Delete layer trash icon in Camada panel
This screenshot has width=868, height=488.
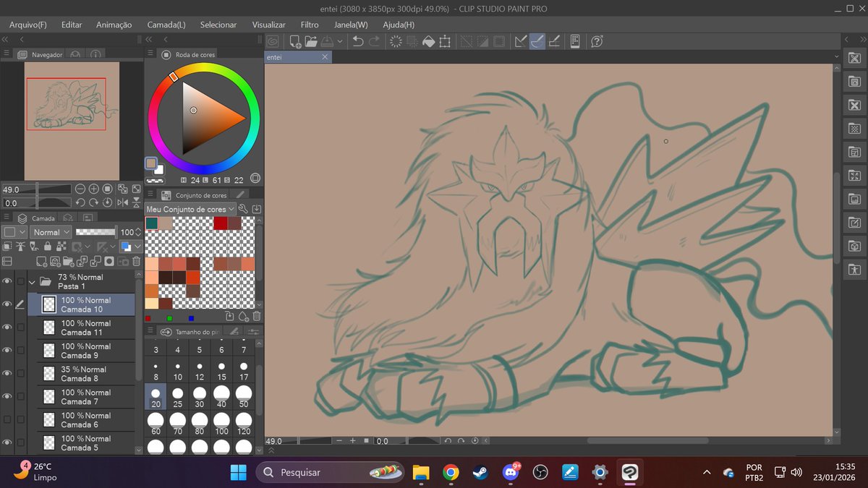point(136,262)
